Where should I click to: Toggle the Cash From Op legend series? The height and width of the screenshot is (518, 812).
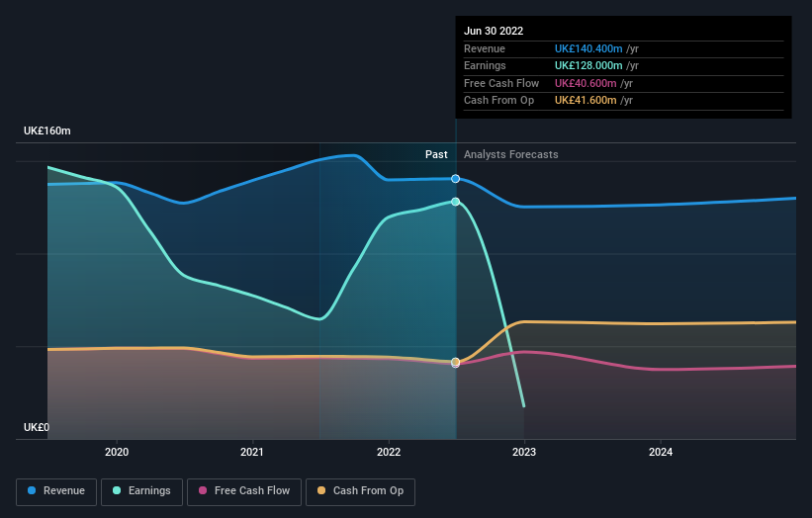click(360, 491)
